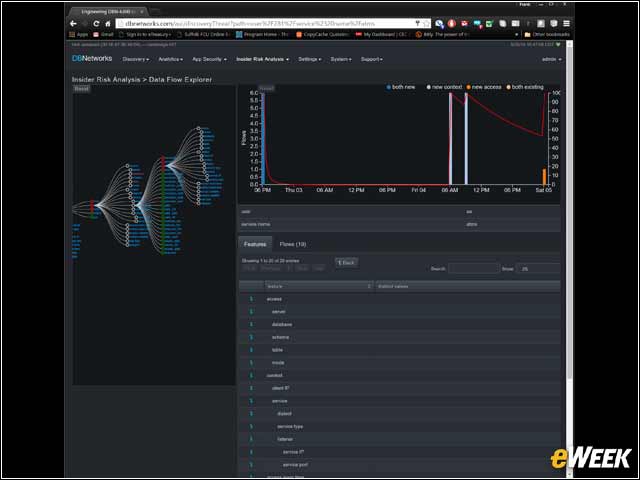This screenshot has height=480, width=640.
Task: Open the admin user dropdown
Action: 551,59
